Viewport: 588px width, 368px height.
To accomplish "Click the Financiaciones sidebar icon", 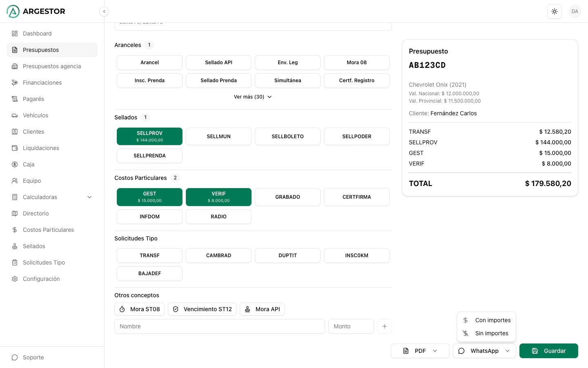I will [15, 83].
